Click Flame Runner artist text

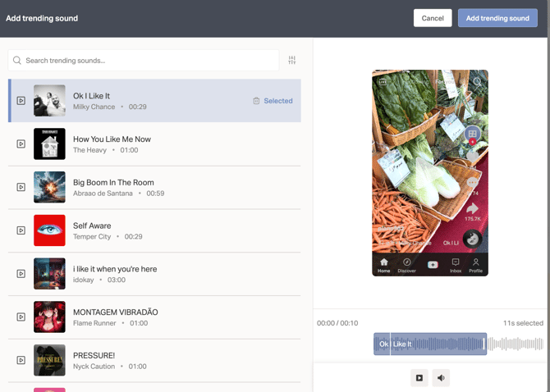coord(94,323)
